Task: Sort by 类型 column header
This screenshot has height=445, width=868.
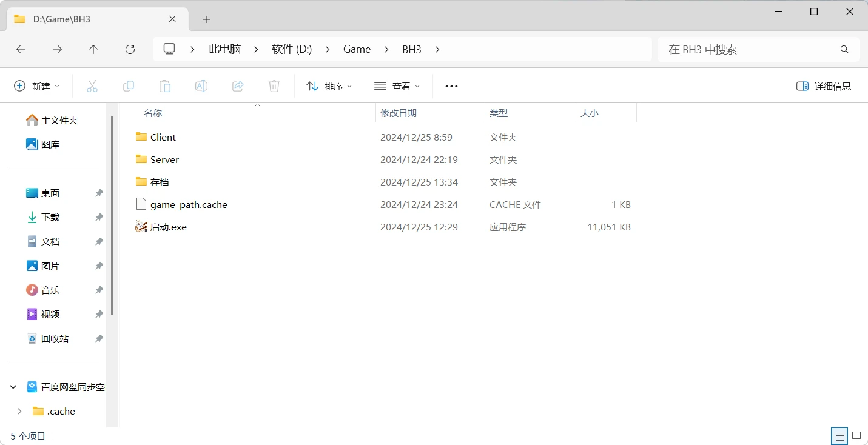Action: [x=499, y=113]
